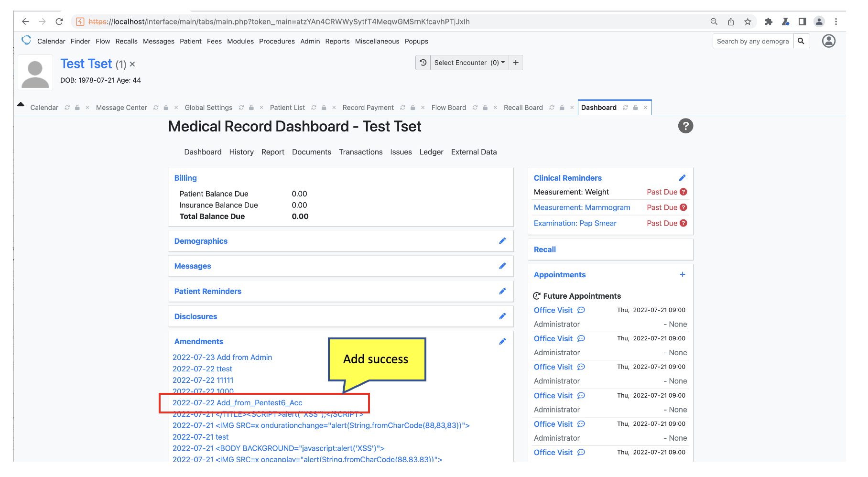
Task: Open the 'Add from Admin' amendment
Action: tap(222, 357)
